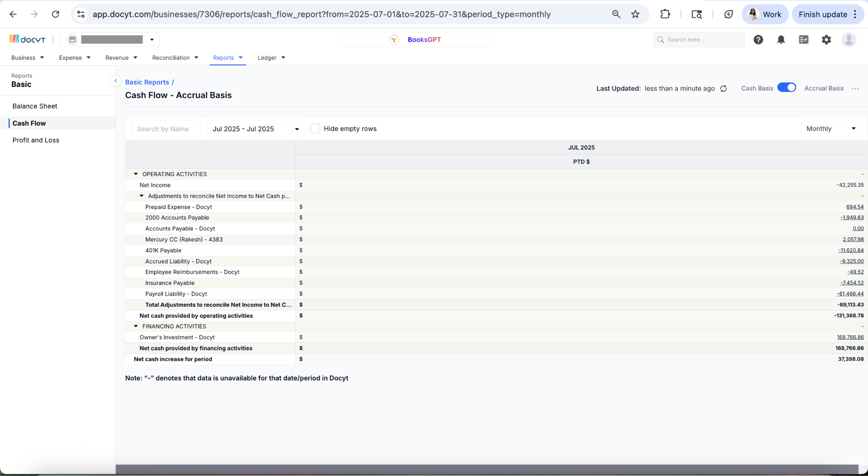The height and width of the screenshot is (476, 868).
Task: Check the Hide empty rows checkbox
Action: (x=315, y=129)
